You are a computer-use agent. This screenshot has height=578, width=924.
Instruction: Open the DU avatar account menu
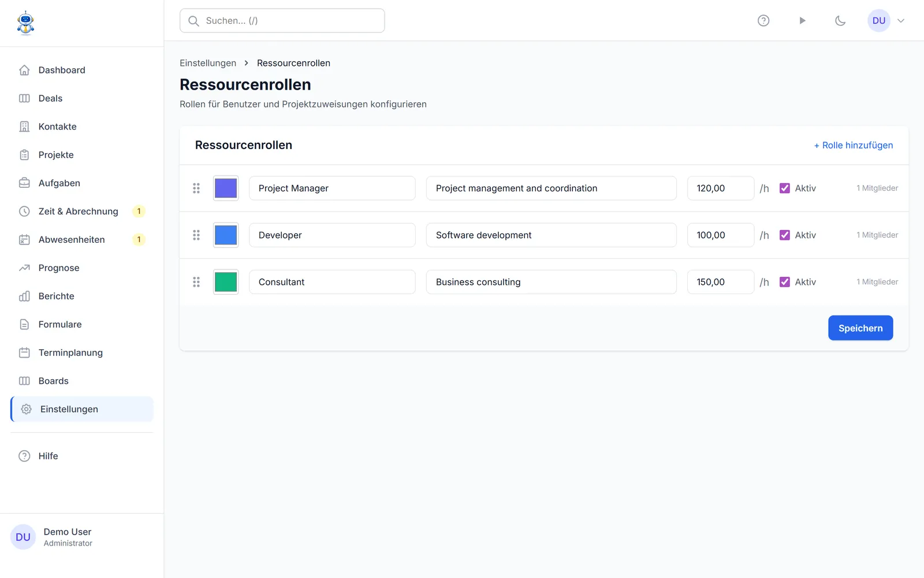tap(879, 21)
